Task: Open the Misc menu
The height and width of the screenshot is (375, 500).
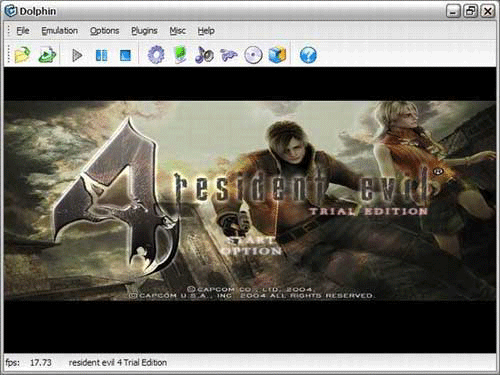Action: (178, 31)
